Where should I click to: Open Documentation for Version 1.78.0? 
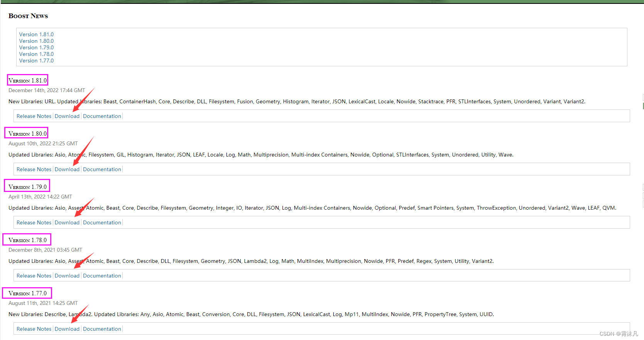tap(102, 276)
